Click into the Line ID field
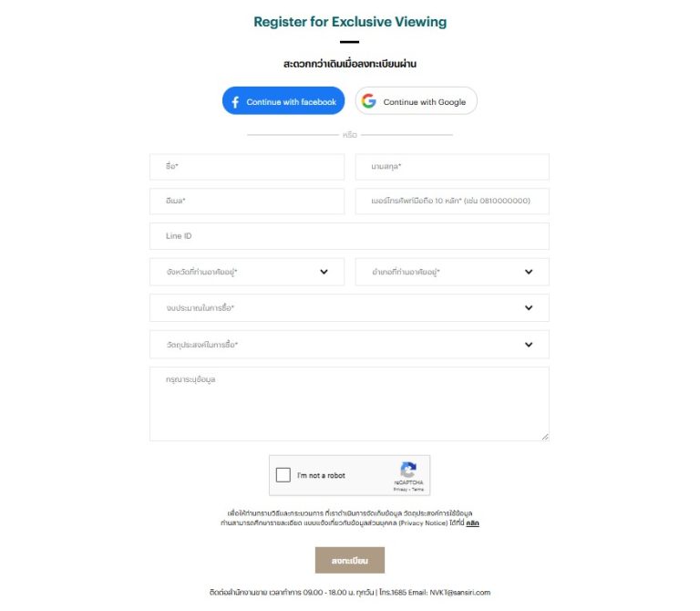This screenshot has width=700, height=611. (350, 236)
